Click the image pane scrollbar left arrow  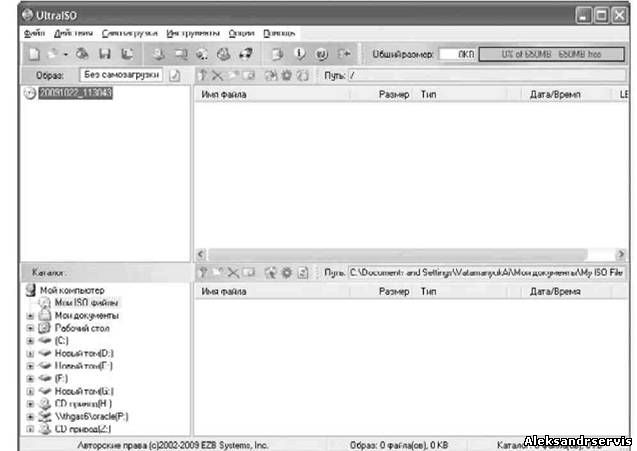(201, 255)
